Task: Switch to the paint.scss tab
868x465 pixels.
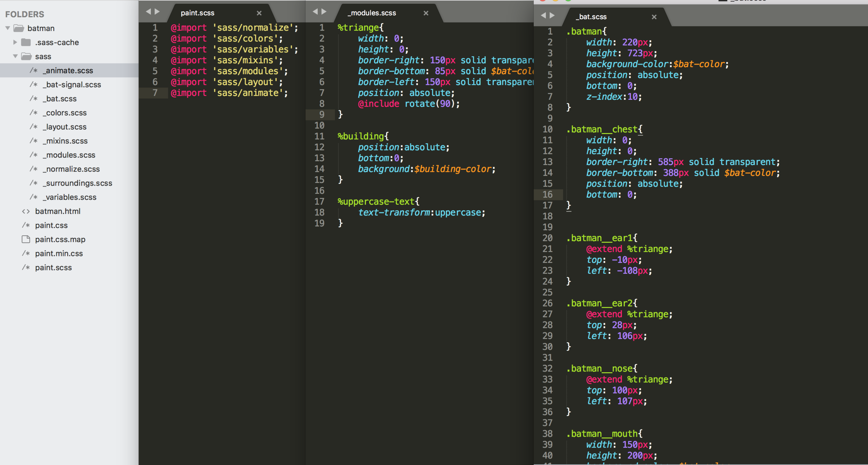Action: point(198,13)
